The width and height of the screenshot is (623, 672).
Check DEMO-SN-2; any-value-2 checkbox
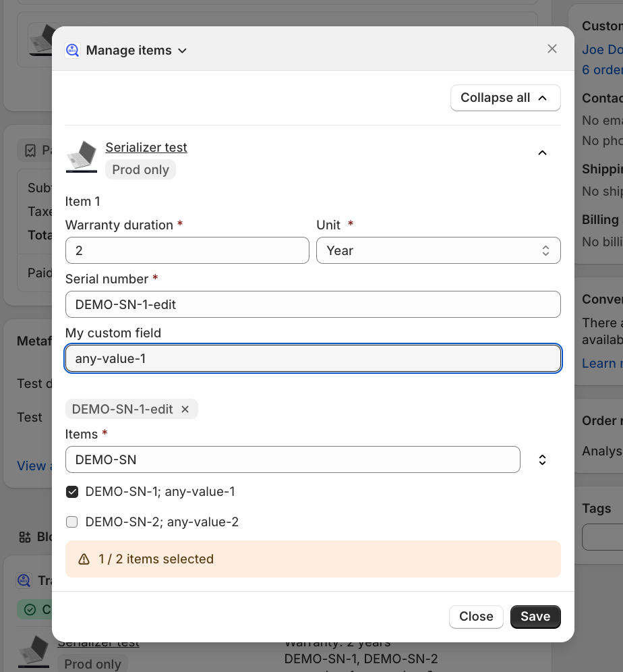pos(72,522)
